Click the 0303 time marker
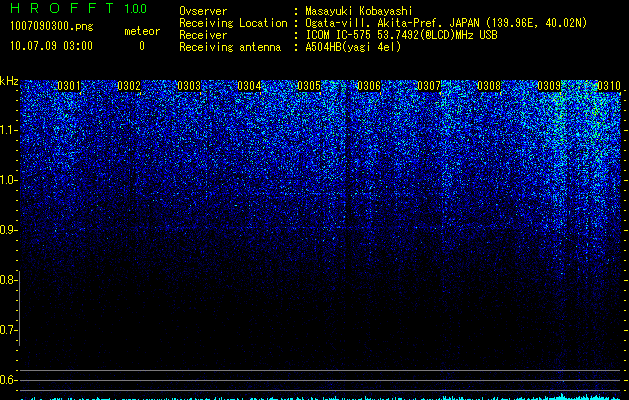Viewport: 629px width, 400px height. pos(189,86)
